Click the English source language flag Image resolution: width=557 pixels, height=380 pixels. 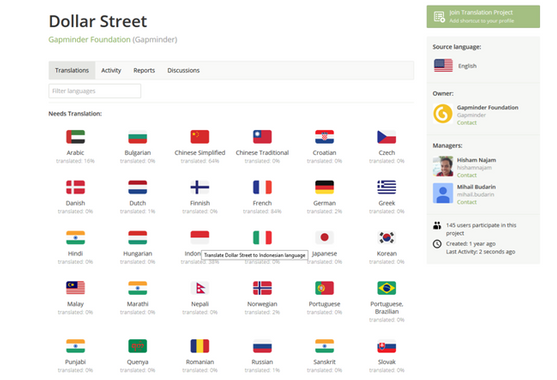coord(443,66)
